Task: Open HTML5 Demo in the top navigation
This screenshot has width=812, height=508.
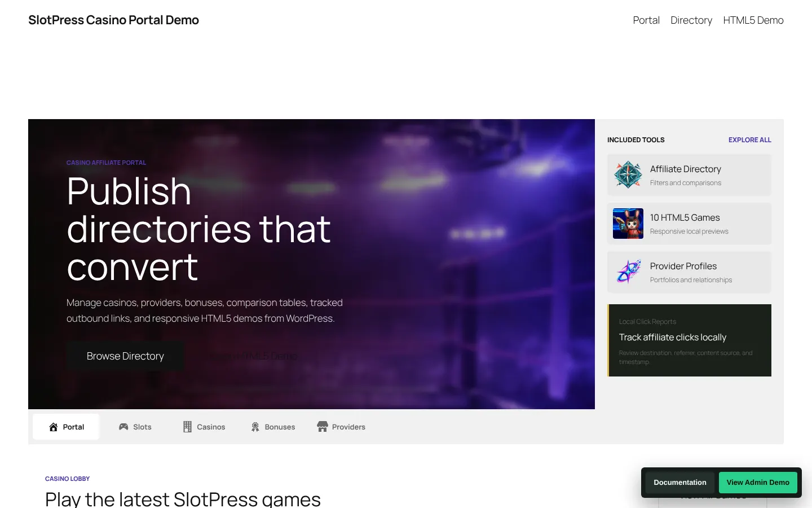Action: (x=753, y=20)
